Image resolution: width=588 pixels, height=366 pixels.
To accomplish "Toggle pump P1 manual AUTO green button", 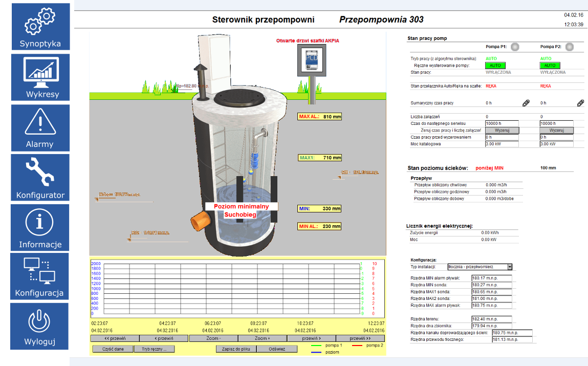I will click(x=495, y=66).
